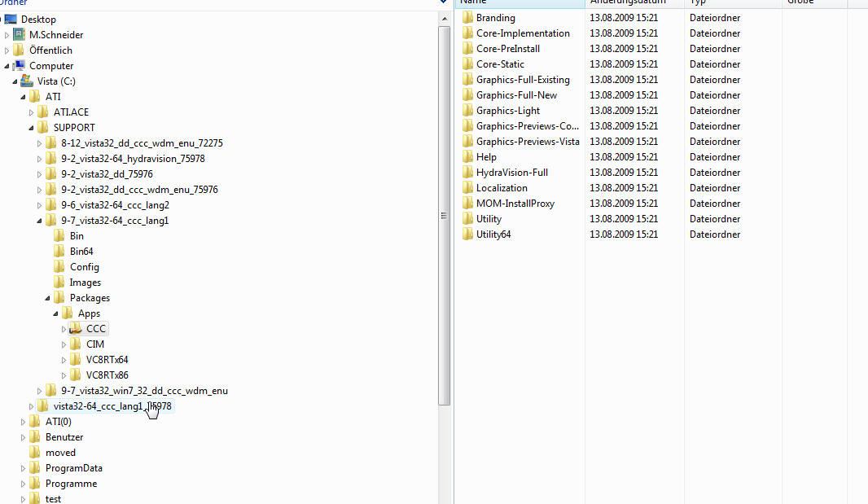Click the Images folder icon in tree
This screenshot has height=504, width=868.
[x=59, y=283]
